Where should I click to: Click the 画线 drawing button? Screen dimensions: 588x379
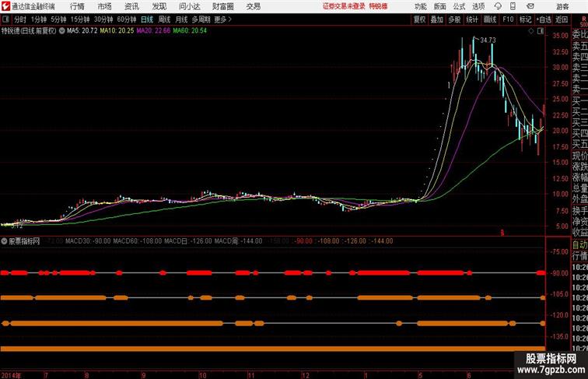coord(490,19)
